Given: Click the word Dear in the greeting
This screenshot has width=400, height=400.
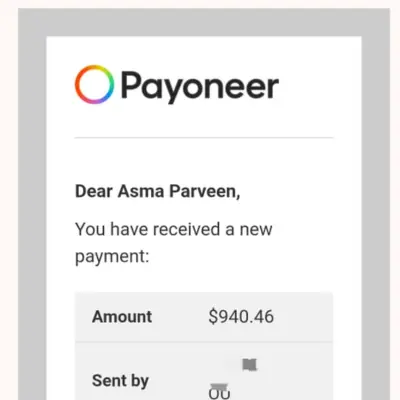Looking at the screenshot, I should pyautogui.click(x=94, y=192).
